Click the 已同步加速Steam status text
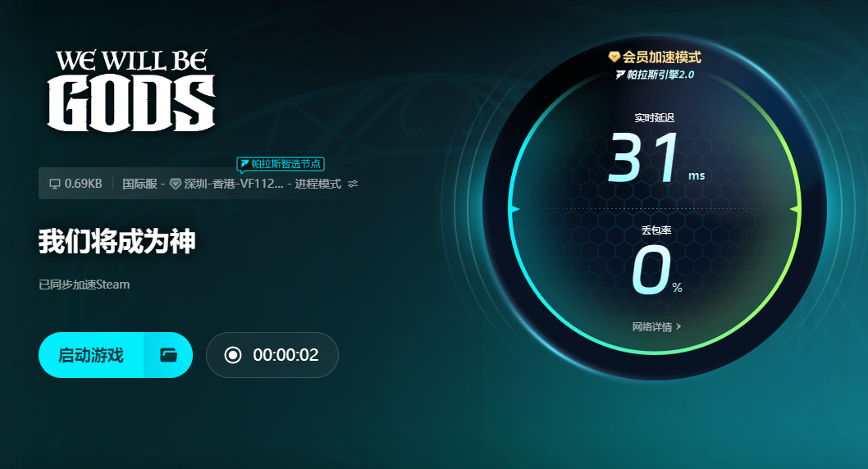This screenshot has width=868, height=469. coord(85,285)
